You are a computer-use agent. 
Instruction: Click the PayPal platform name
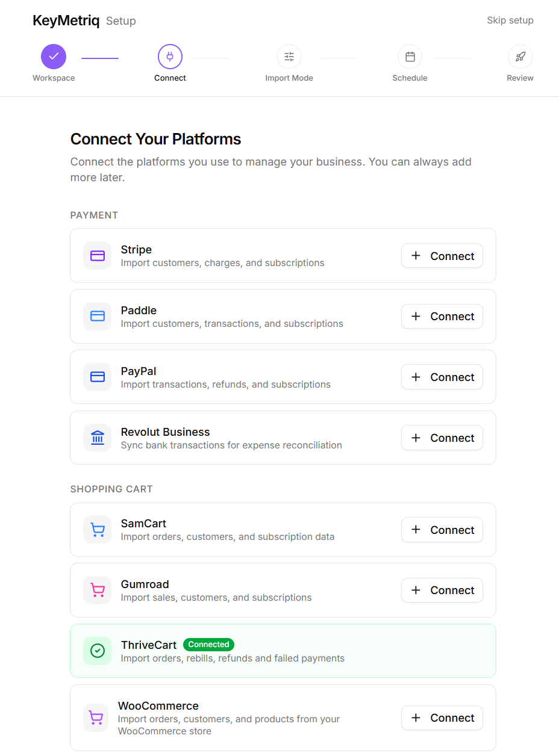(139, 371)
